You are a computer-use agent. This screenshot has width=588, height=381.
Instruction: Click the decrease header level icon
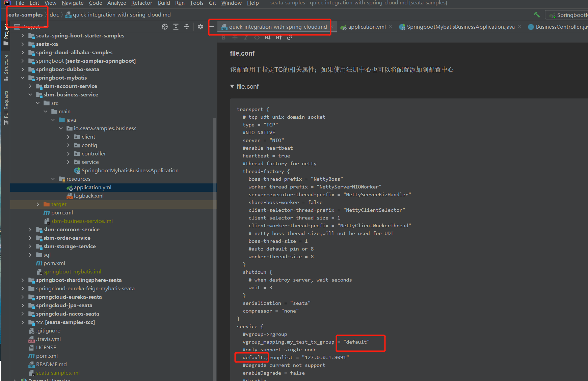point(268,37)
